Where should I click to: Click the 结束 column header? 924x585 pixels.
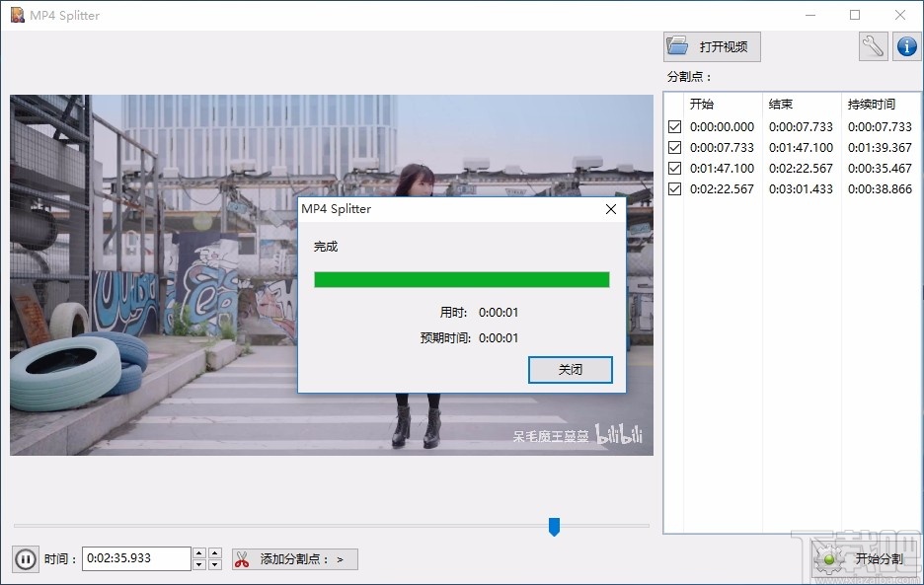coord(780,105)
